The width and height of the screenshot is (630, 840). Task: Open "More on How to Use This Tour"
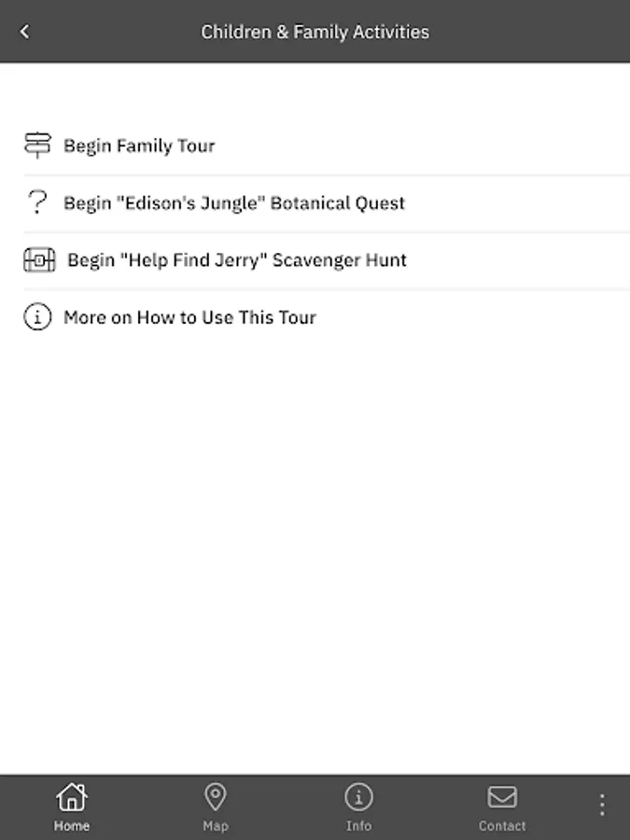(189, 317)
